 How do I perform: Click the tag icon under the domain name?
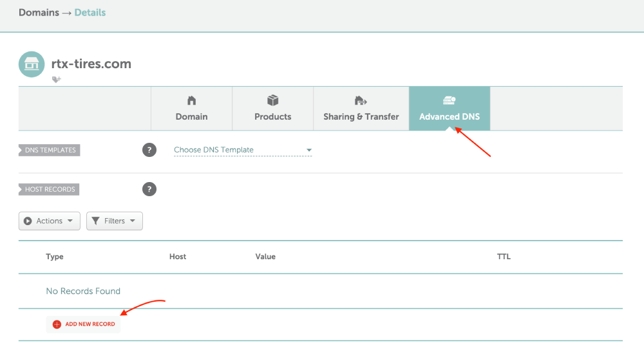coord(56,80)
